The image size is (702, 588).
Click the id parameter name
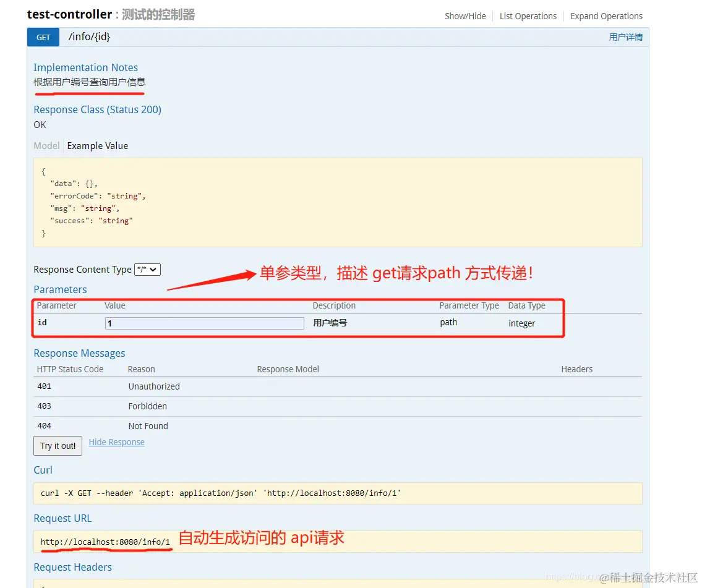coord(42,322)
